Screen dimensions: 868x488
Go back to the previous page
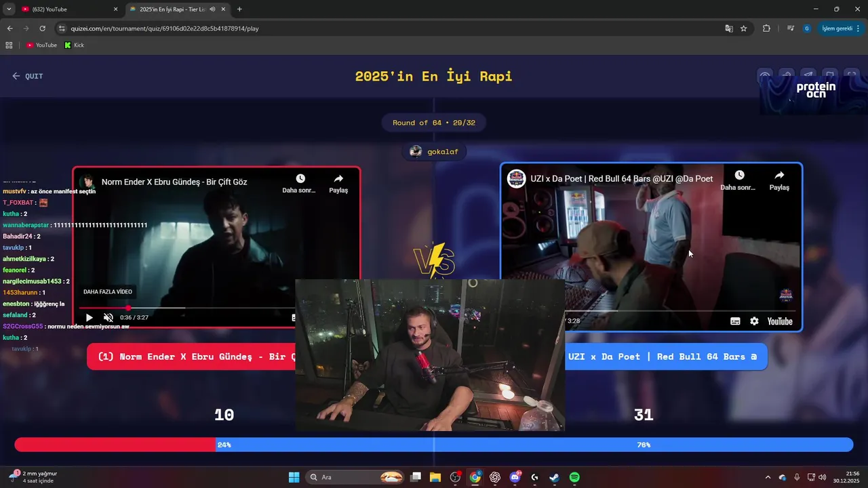[x=9, y=28]
